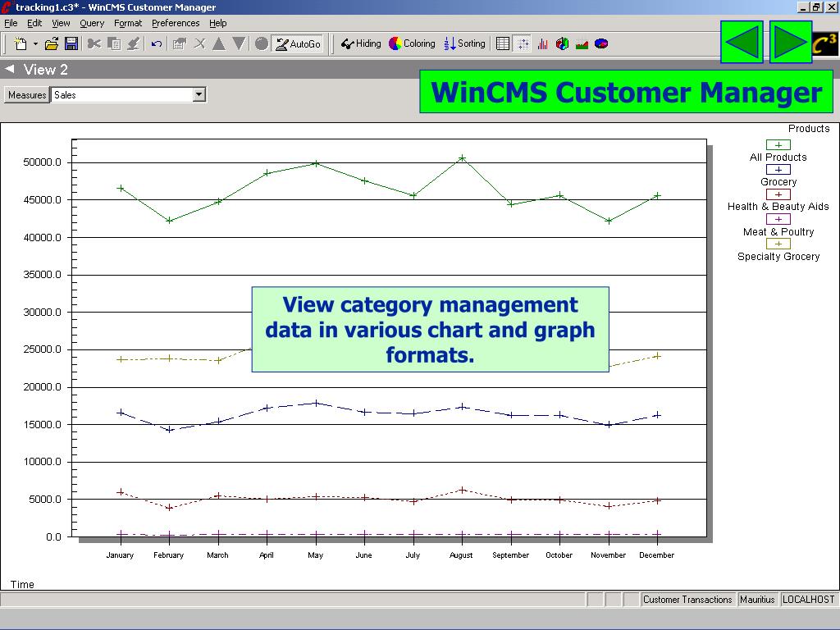Screen dimensions: 840x630
Task: Click the December month axis label
Action: coord(656,555)
